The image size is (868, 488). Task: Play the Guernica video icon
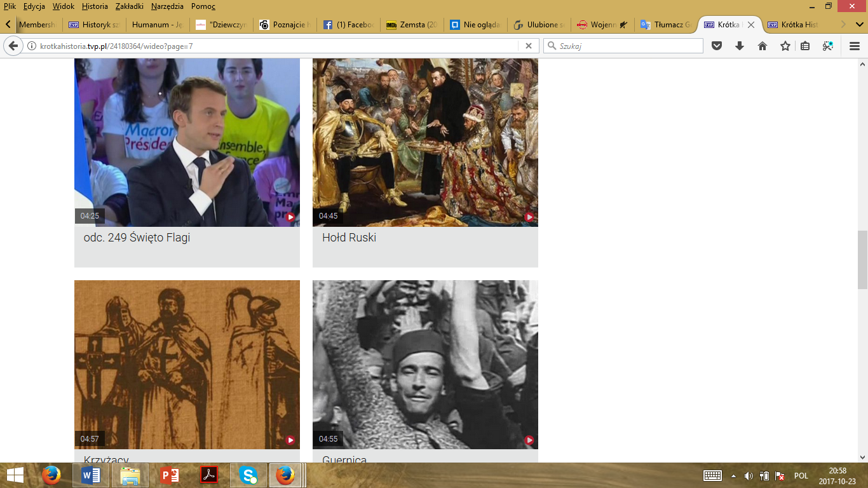[x=529, y=440]
